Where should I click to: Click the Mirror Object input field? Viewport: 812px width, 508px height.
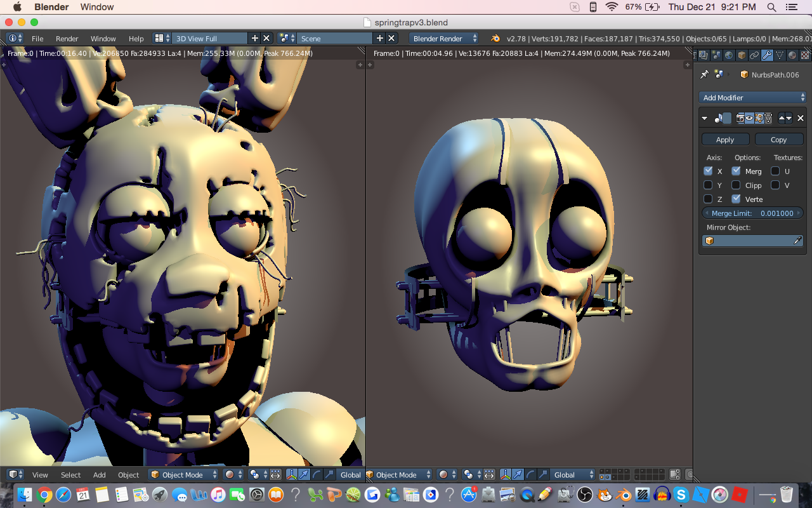752,241
